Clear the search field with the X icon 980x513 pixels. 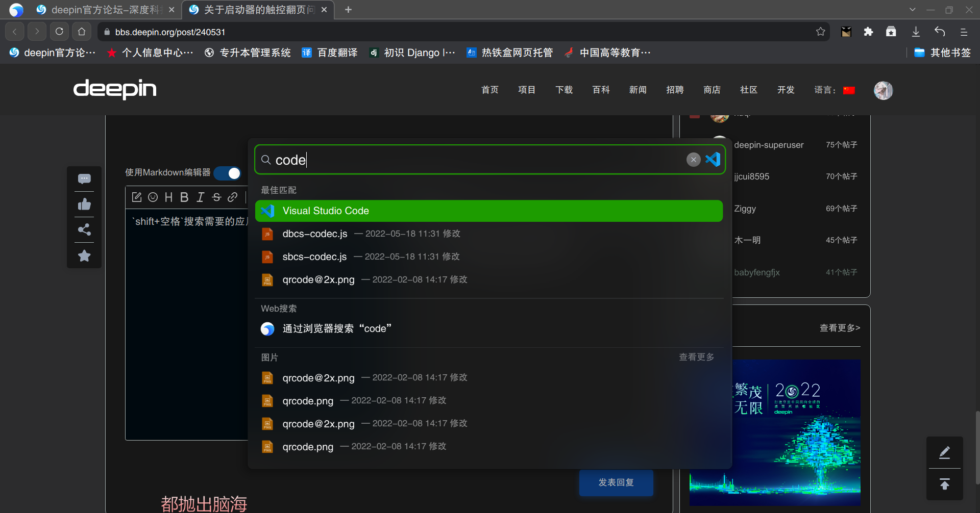pyautogui.click(x=693, y=160)
